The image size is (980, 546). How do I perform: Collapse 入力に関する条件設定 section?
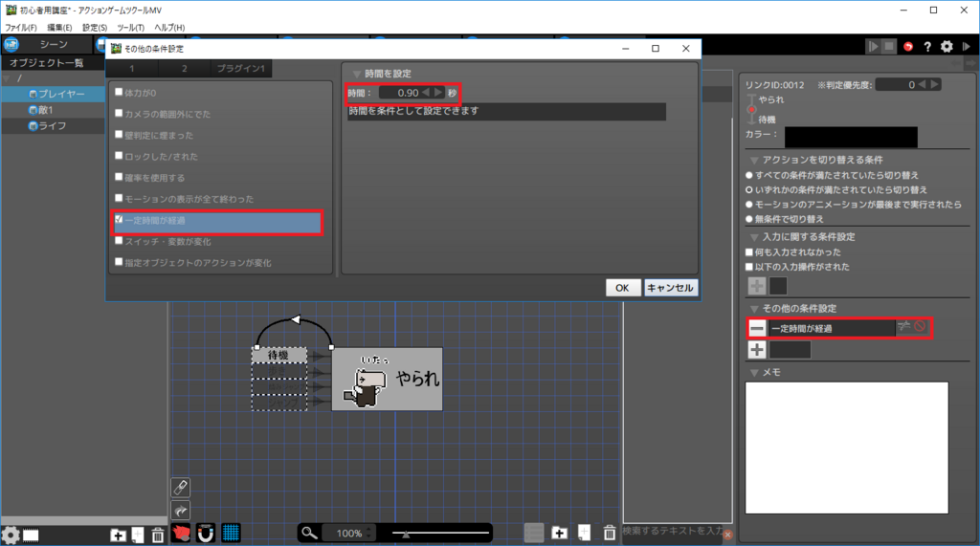coord(754,237)
